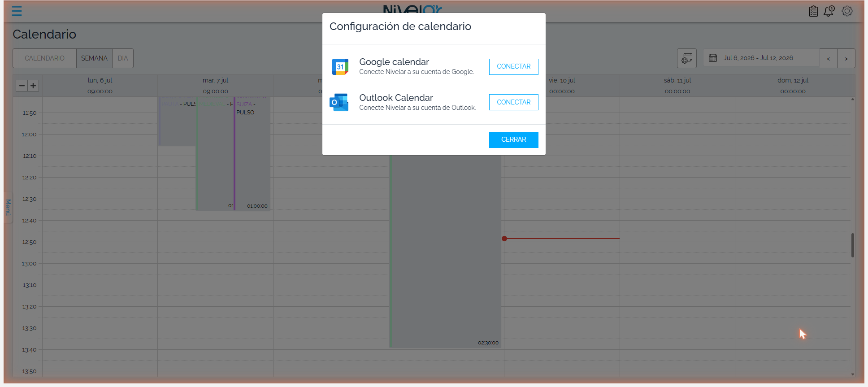Click the Calendario page heading

44,34
